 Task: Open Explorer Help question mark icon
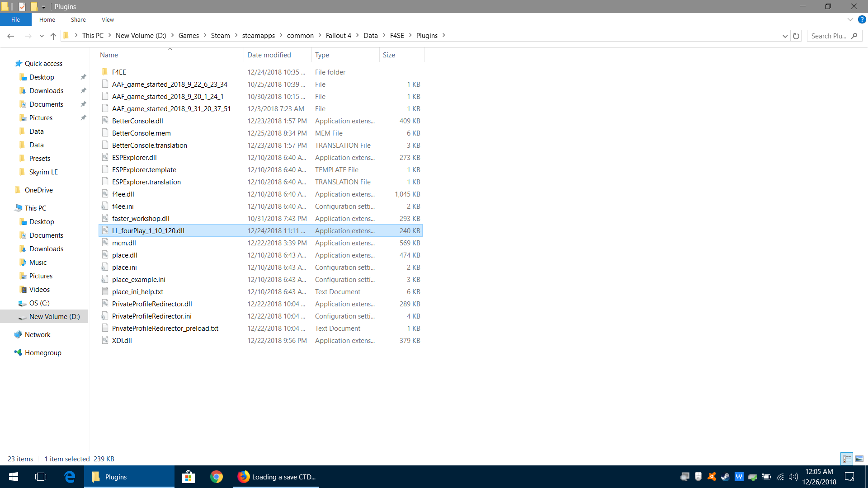[x=862, y=19]
